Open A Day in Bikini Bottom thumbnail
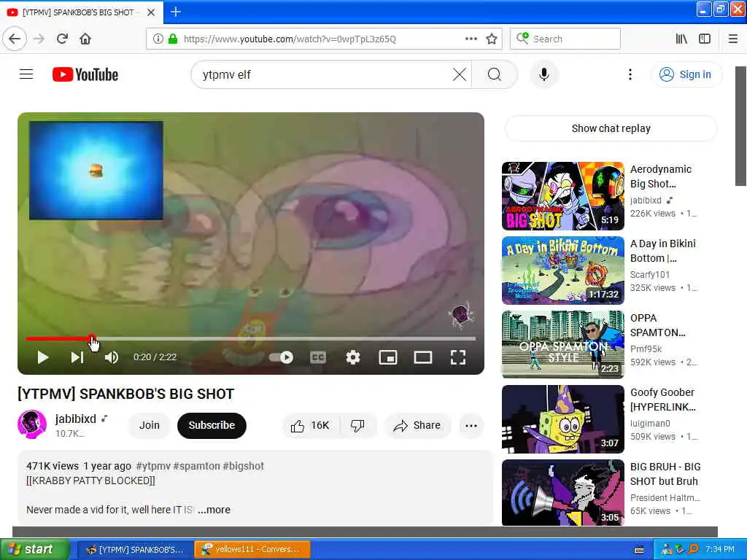This screenshot has width=747, height=560. (x=562, y=270)
